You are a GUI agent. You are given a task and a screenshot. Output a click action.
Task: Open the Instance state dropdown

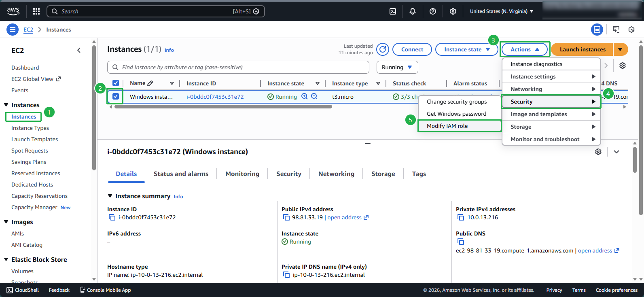pos(467,49)
